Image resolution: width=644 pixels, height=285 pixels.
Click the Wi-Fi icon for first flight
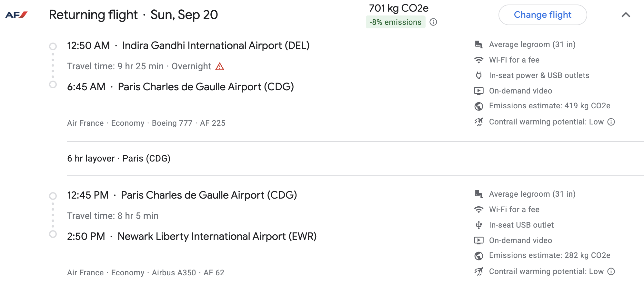click(x=479, y=60)
